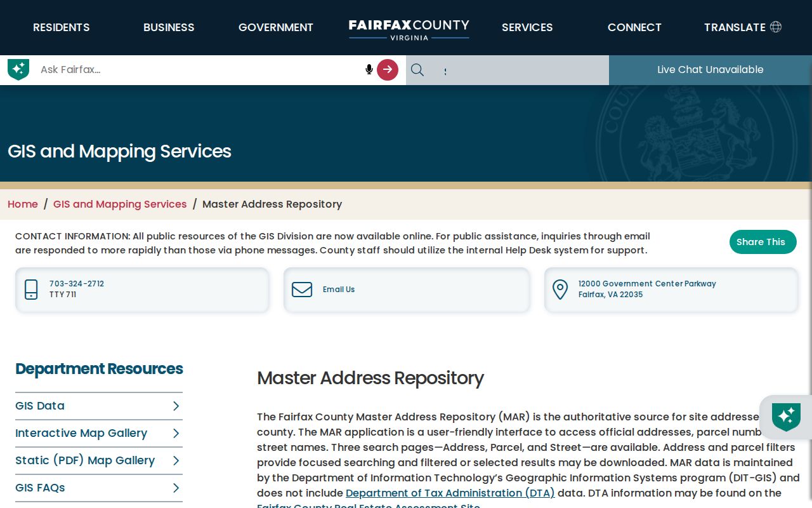Click the Fairfax County Virginia logo
Screen dimensions: 812x508
[409, 29]
